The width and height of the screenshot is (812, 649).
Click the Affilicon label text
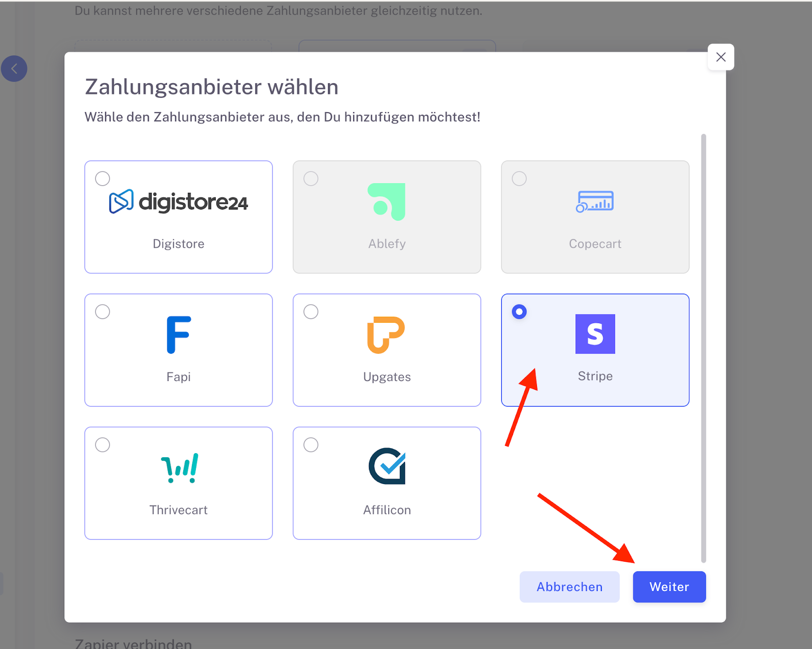pyautogui.click(x=387, y=510)
